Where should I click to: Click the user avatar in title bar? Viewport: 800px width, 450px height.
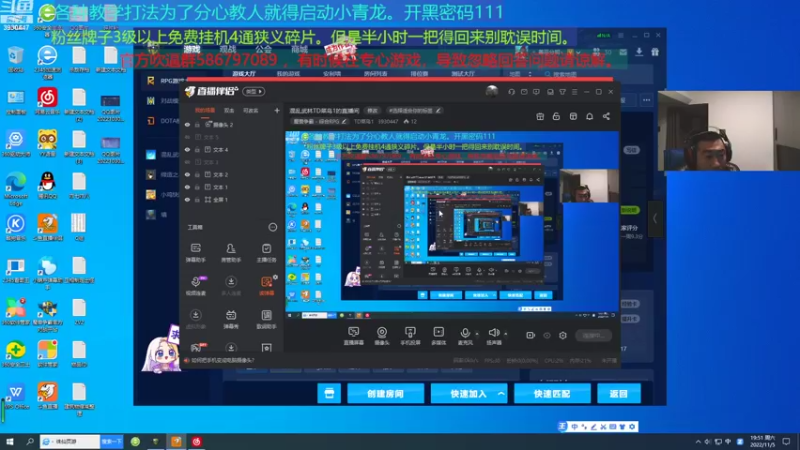tap(492, 91)
